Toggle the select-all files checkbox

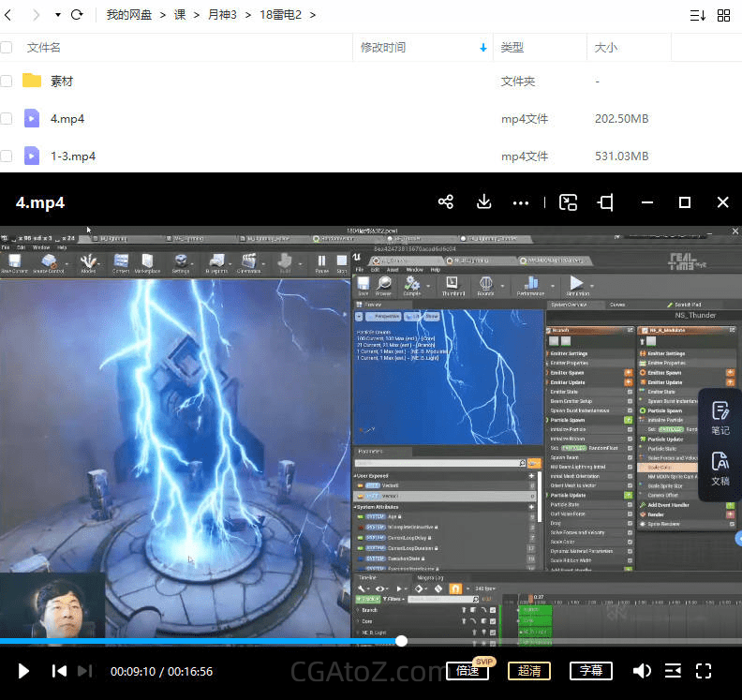point(7,47)
